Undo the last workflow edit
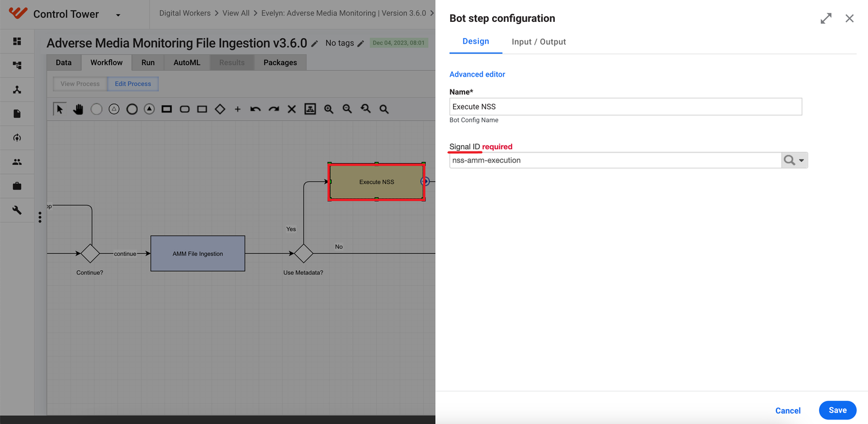The image size is (868, 424). click(x=256, y=109)
